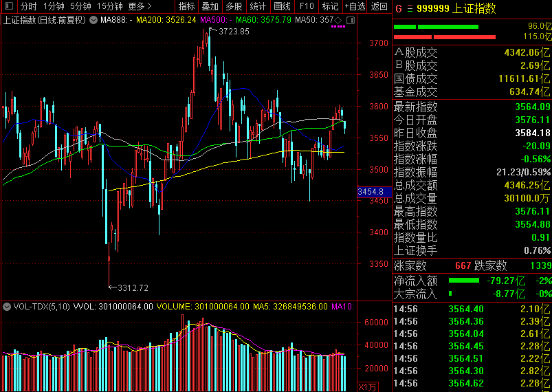The image size is (552, 392).
Task: Click the red G icon beside 999999
Action: pos(398,9)
